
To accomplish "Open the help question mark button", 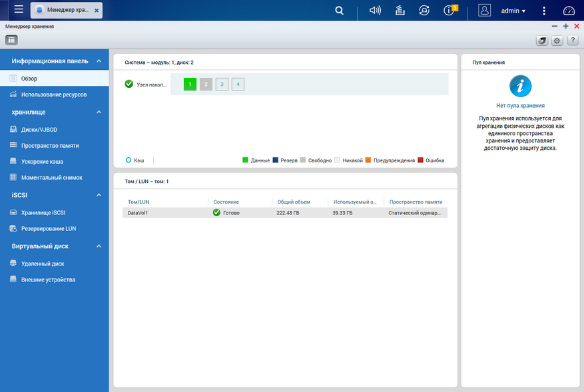I will (573, 40).
